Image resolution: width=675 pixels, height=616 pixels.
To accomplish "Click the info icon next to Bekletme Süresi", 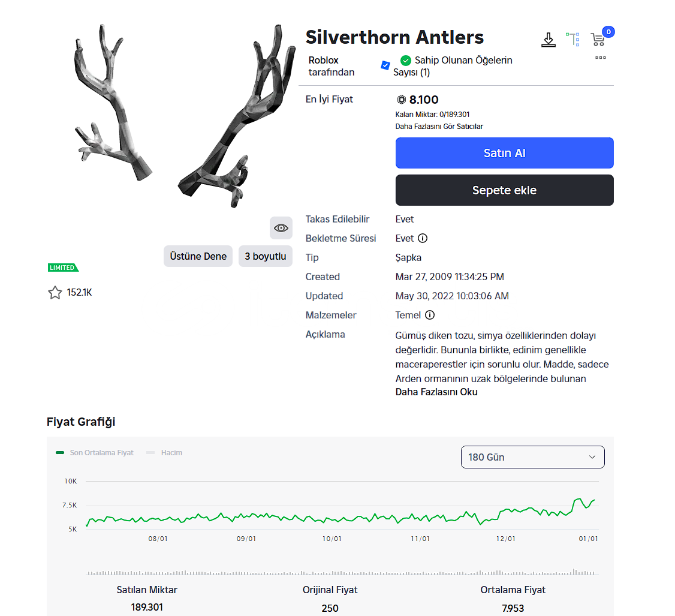I will point(423,238).
